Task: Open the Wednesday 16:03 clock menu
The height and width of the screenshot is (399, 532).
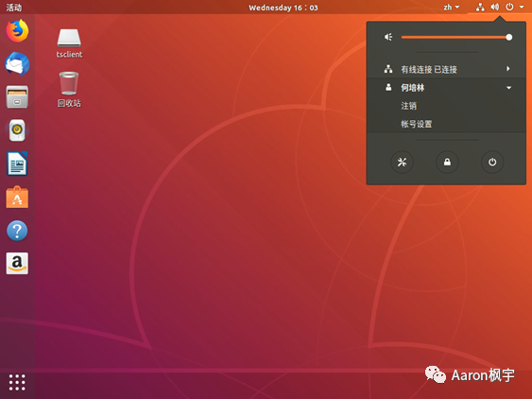Action: point(283,8)
